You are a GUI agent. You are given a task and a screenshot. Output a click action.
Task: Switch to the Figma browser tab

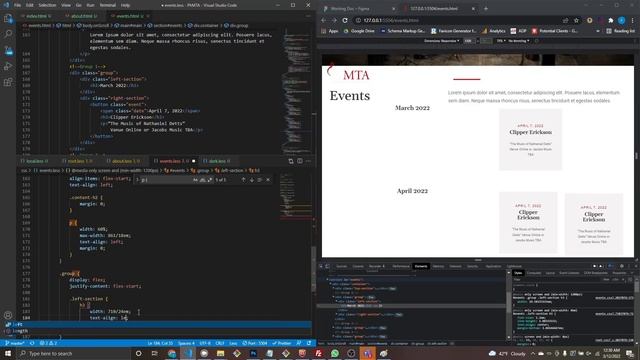tap(359, 8)
